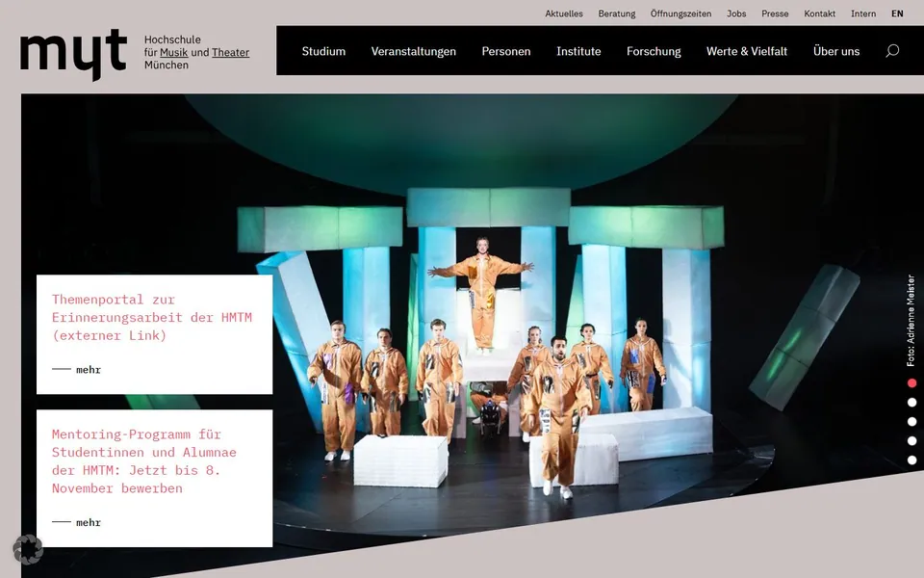Open the Studium menu
This screenshot has width=924, height=578.
(x=323, y=51)
